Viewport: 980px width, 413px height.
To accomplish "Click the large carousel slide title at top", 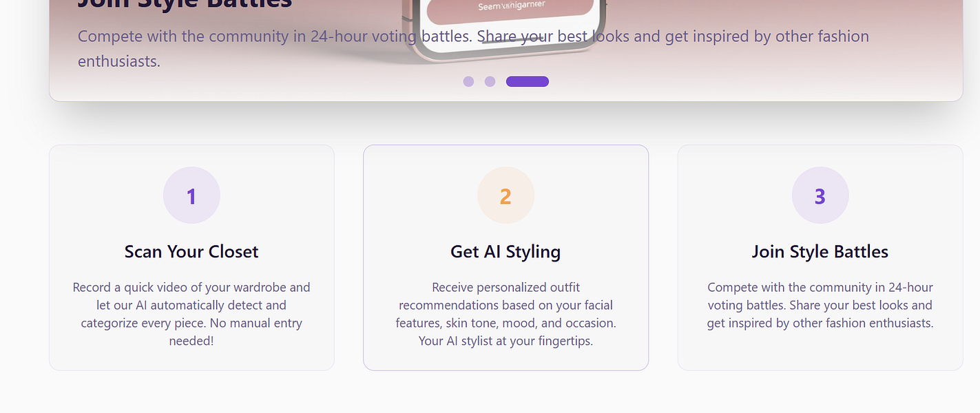I will pos(185,4).
